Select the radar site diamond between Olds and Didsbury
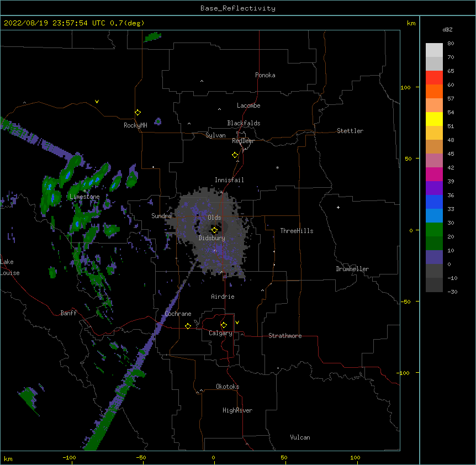476x465 pixels. coord(214,230)
